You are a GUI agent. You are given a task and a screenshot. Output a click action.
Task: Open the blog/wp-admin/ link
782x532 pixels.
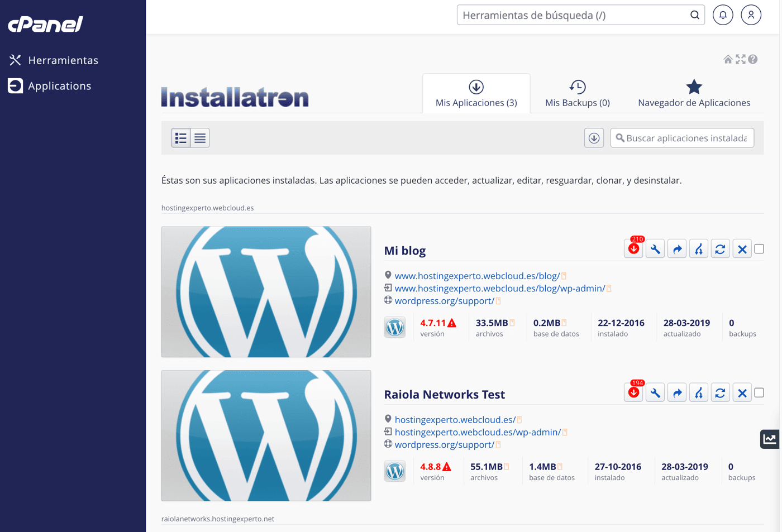(500, 289)
